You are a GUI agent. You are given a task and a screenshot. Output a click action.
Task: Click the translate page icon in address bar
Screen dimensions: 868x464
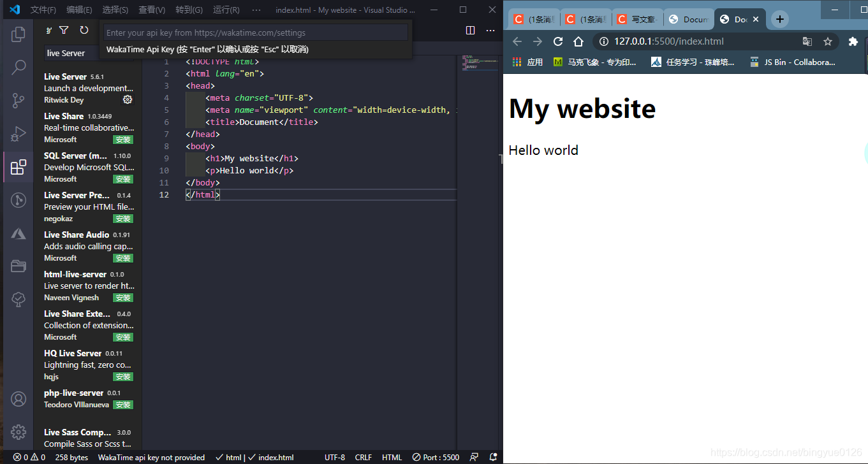(807, 41)
